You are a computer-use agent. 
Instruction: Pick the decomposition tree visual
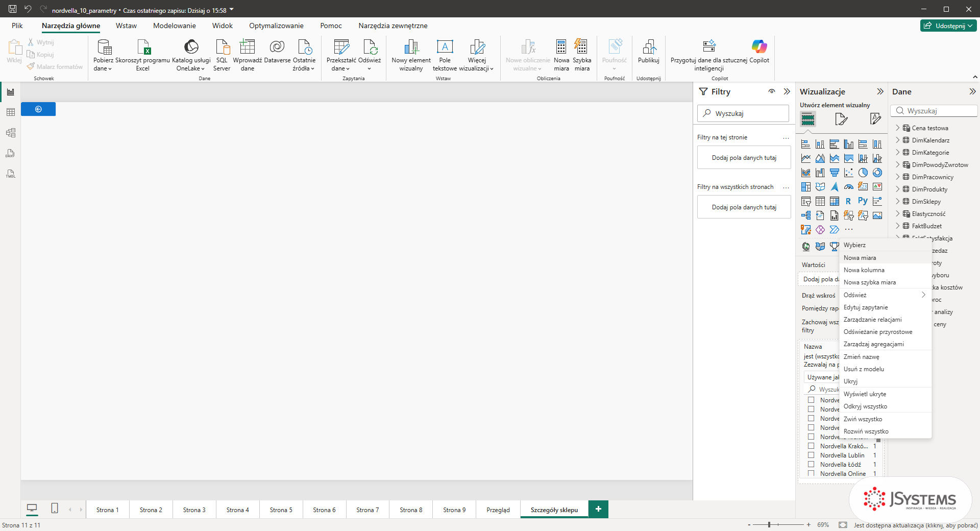[805, 215]
